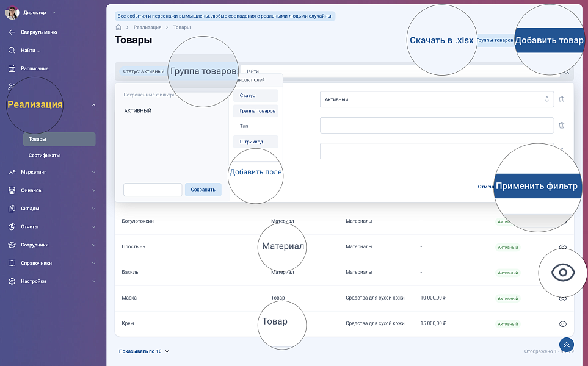The width and height of the screenshot is (588, 366).
Task: Expand the Показывать по 10 page-size dropdown
Action: tap(144, 351)
